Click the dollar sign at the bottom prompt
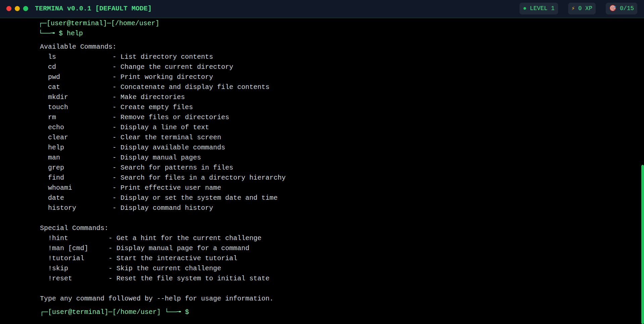Screen dimensions: 644x324 point(187,312)
